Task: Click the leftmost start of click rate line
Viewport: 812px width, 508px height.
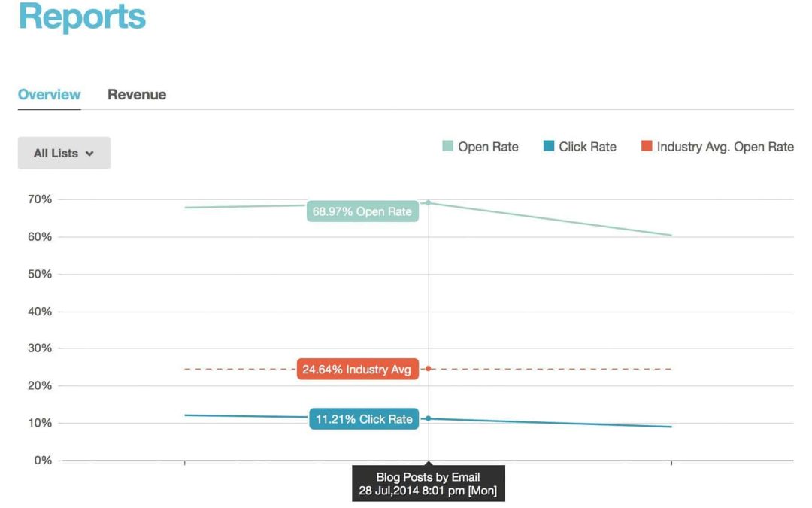Action: [185, 415]
